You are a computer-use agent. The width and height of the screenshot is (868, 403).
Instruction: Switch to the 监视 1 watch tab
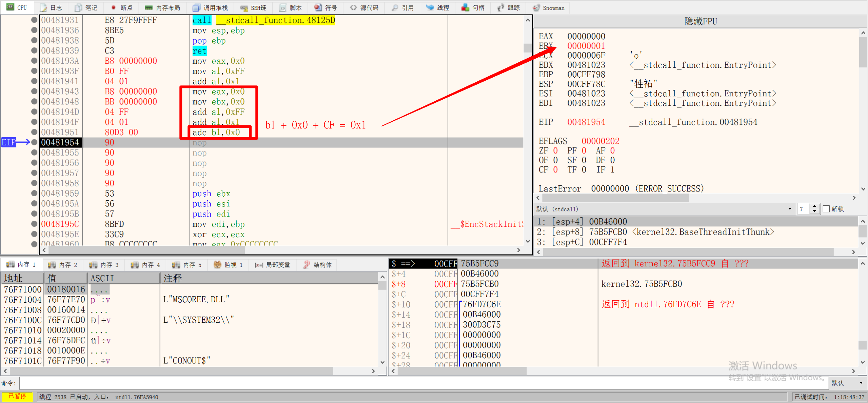(229, 265)
